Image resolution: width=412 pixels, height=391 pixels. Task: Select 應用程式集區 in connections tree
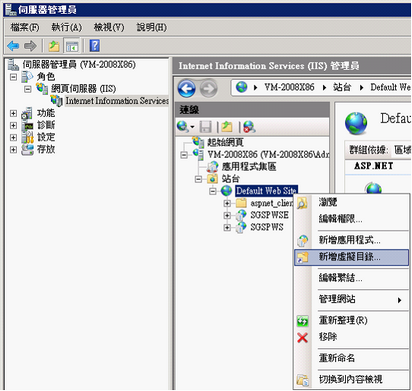pos(249,166)
